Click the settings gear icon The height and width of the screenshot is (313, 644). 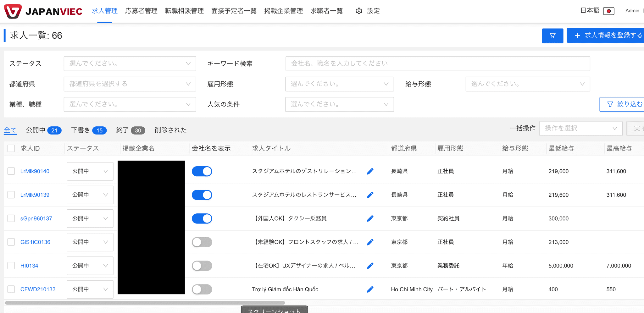coord(359,11)
